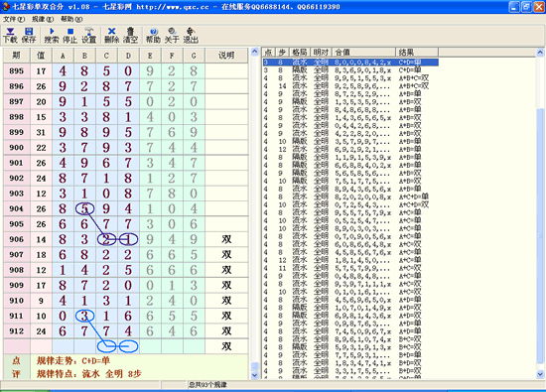Select result row 1,8,3,4,7,4,1,x
The image size is (546, 392).
pos(350,363)
